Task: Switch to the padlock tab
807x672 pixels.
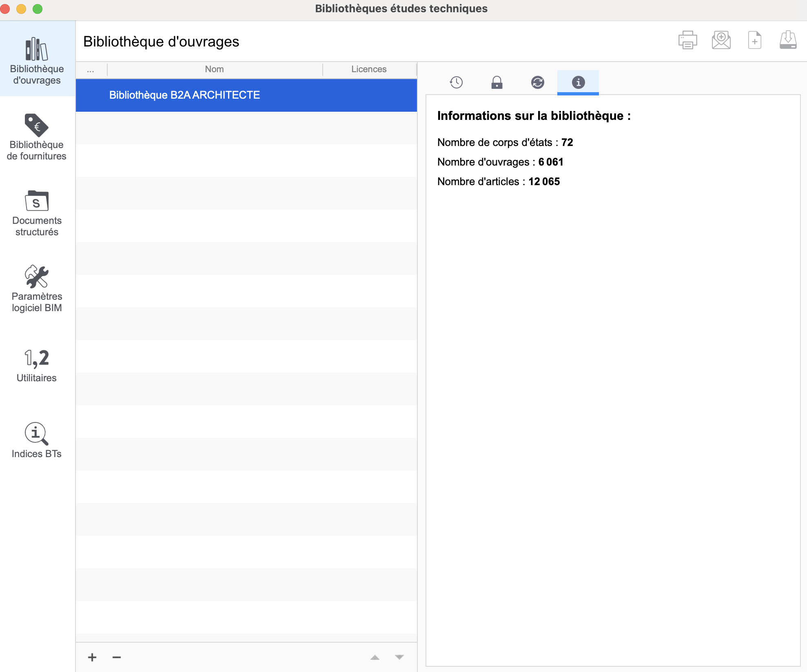Action: point(497,82)
